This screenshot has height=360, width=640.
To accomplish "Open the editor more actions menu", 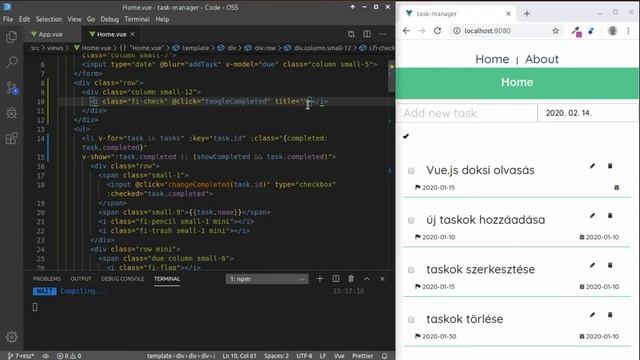I will pos(382,34).
